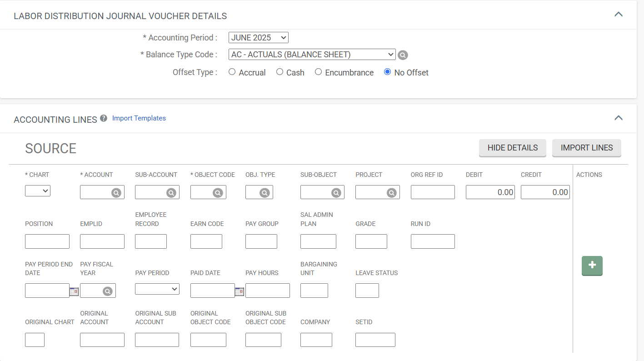
Task: Click the Sub-Account lookup magnifier
Action: (171, 193)
